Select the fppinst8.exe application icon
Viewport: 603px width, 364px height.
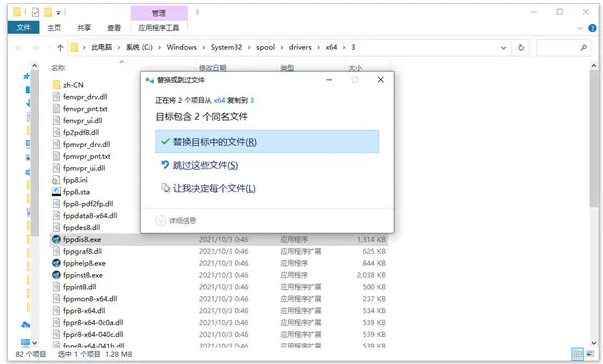57,275
